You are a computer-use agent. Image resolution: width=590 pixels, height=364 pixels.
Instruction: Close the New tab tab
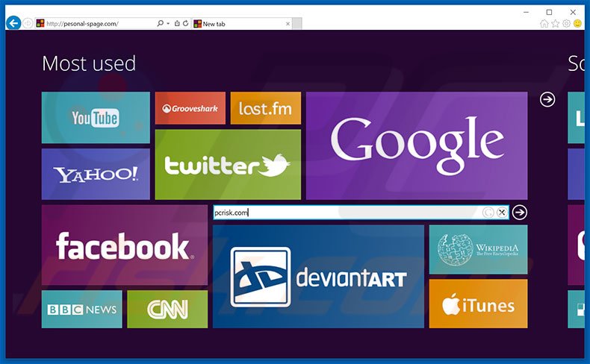tap(288, 24)
